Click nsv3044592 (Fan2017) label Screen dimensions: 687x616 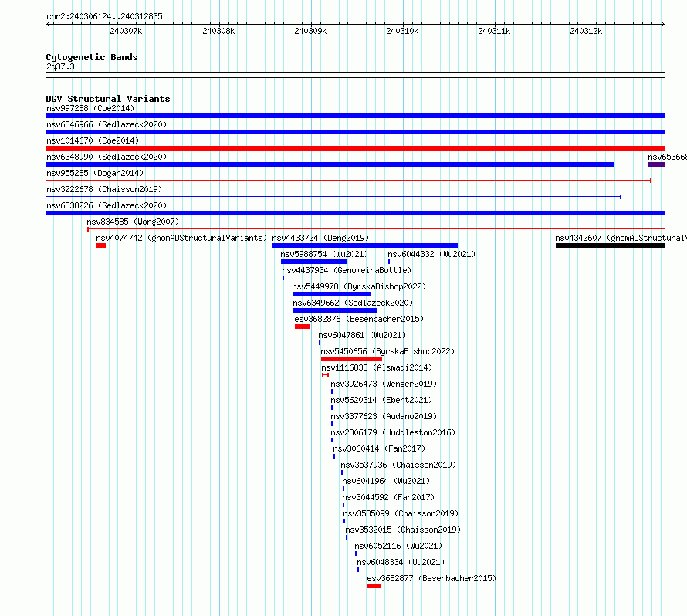[388, 497]
